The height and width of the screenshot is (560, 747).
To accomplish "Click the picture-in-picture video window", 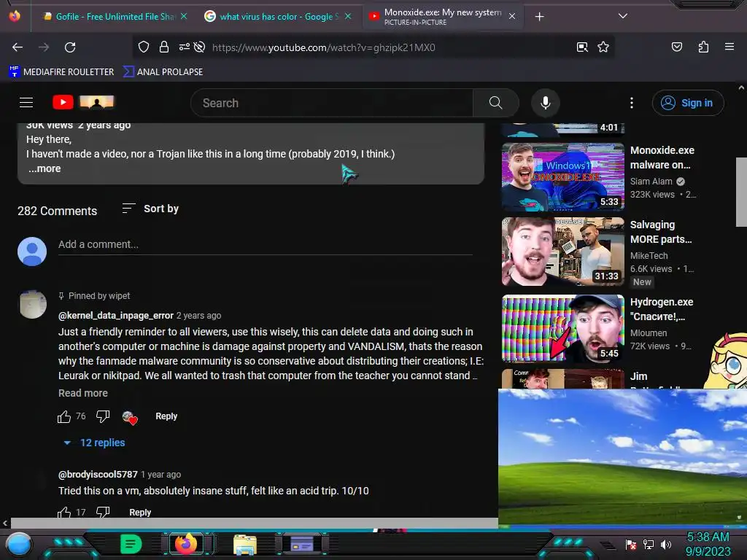I will pyautogui.click(x=622, y=458).
